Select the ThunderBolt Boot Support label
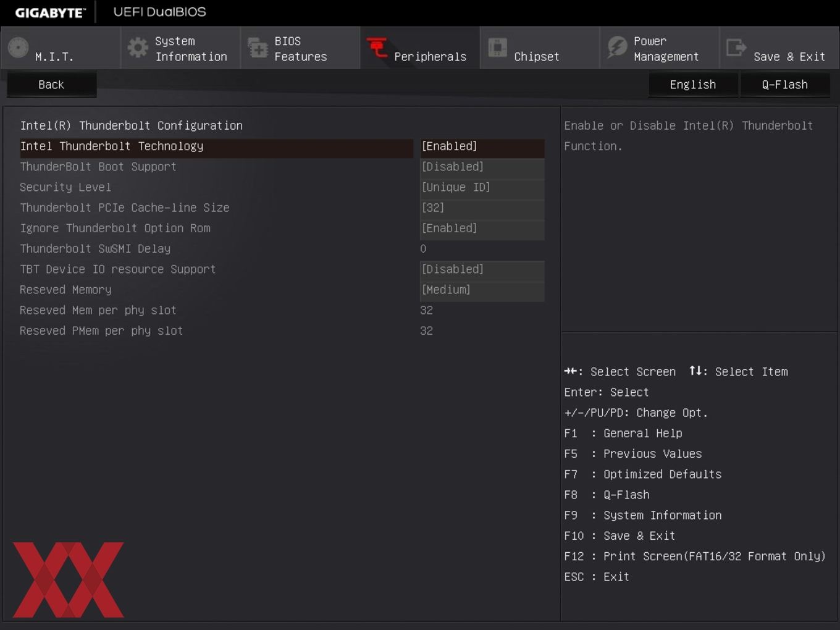The image size is (840, 630). click(x=98, y=167)
